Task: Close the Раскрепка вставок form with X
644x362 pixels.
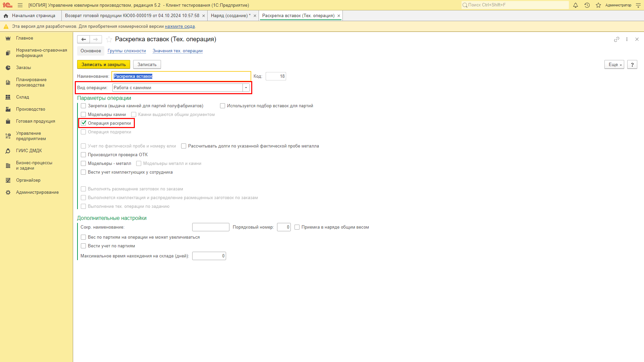Action: [x=637, y=39]
